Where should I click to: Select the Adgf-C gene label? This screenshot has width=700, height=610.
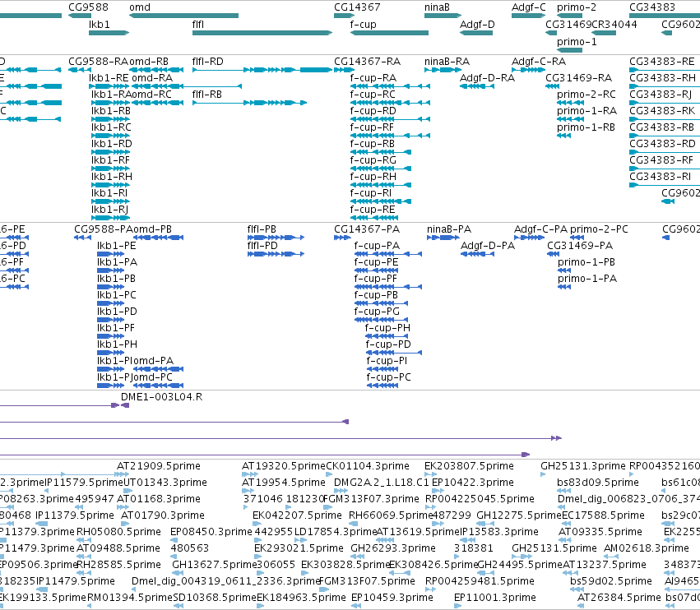click(x=529, y=7)
